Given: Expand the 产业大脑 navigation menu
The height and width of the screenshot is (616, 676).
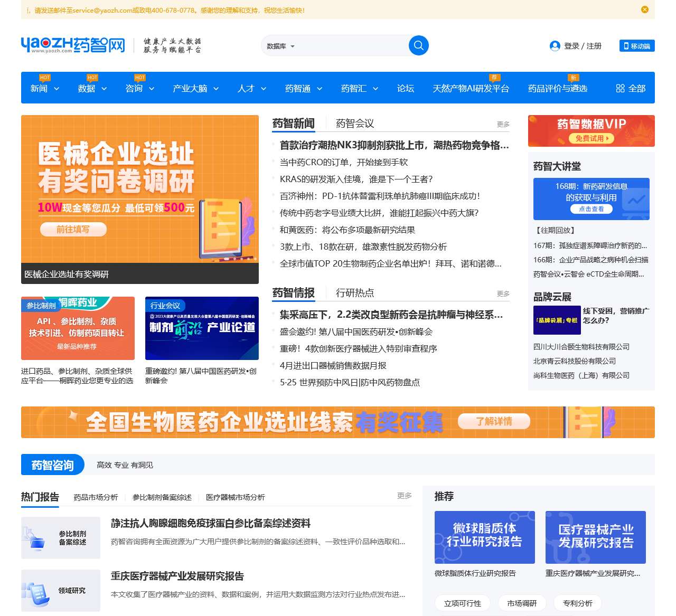Looking at the screenshot, I should pyautogui.click(x=196, y=88).
